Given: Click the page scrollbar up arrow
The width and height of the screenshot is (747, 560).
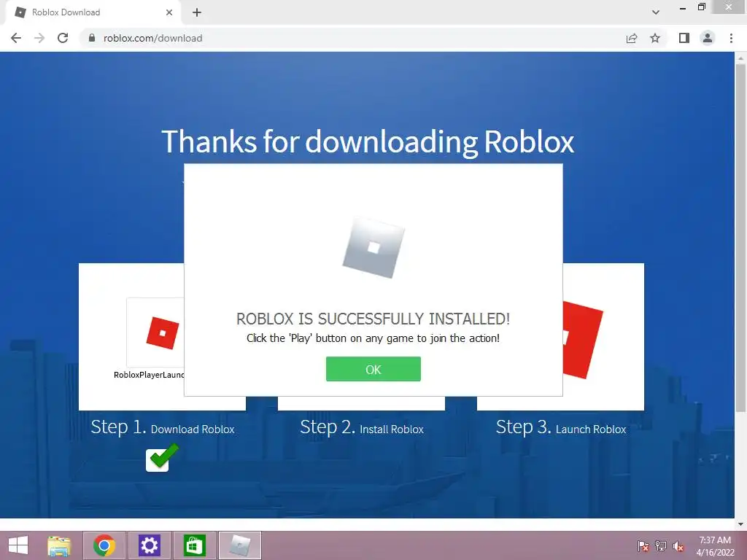Looking at the screenshot, I should click(740, 58).
